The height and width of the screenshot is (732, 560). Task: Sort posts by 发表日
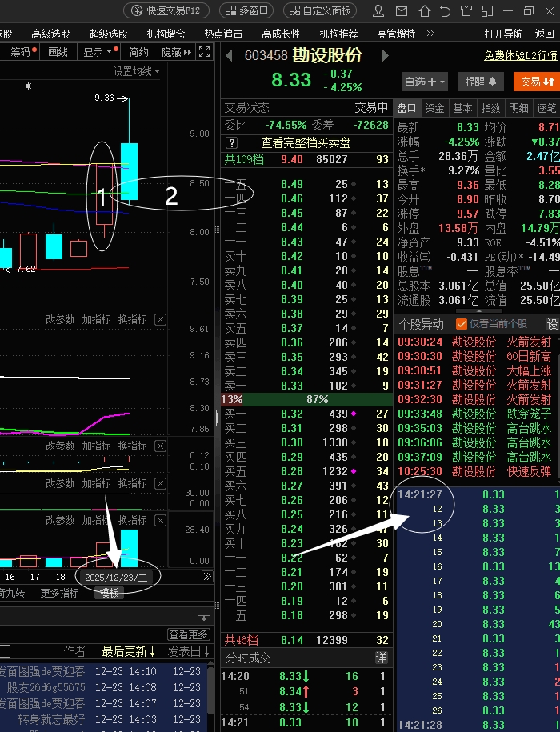coord(189,651)
